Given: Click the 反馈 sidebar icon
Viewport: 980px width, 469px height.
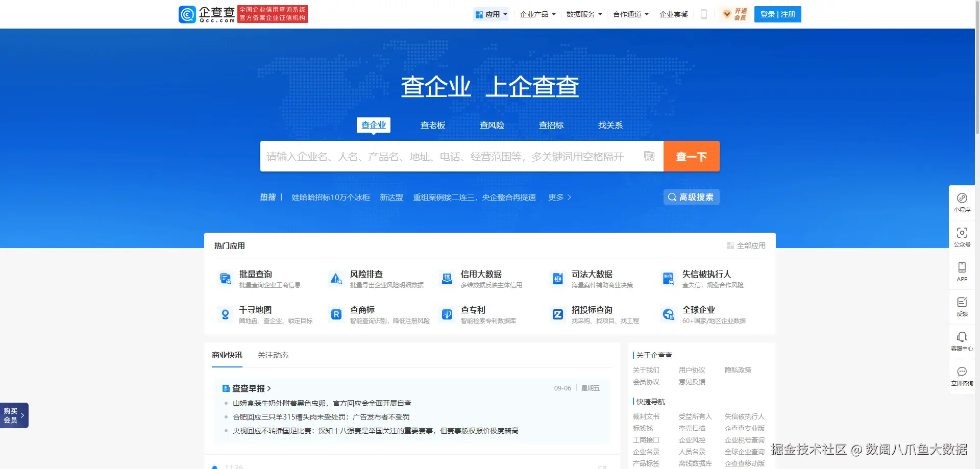Looking at the screenshot, I should (x=962, y=302).
